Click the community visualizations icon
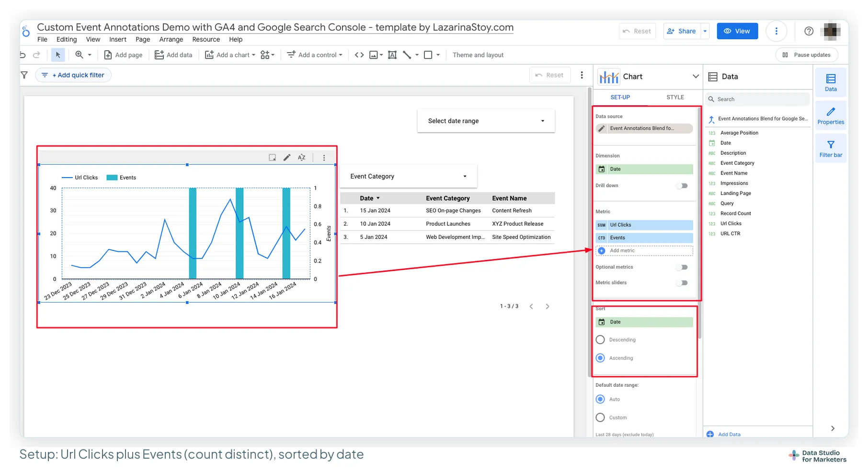The image size is (868, 473). coord(265,55)
